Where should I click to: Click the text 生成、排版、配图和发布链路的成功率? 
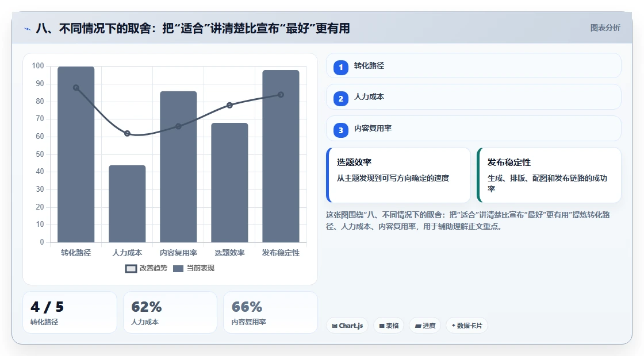(547, 184)
